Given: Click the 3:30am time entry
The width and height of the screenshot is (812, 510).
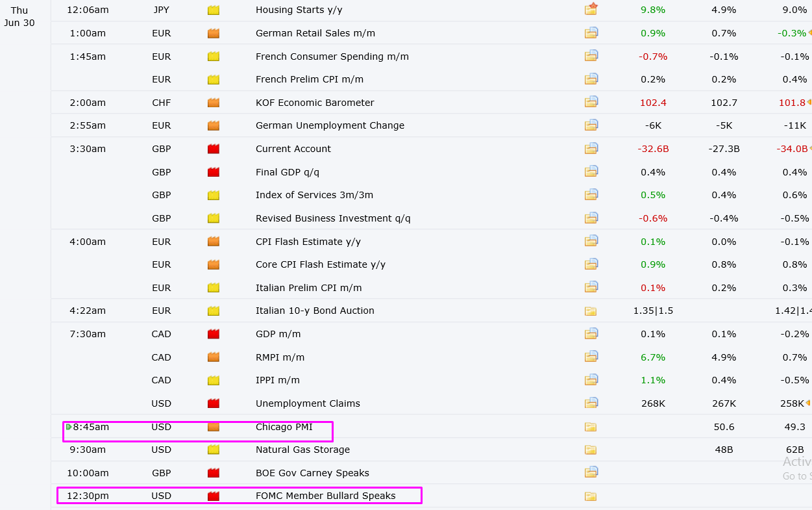Looking at the screenshot, I should coord(88,149).
